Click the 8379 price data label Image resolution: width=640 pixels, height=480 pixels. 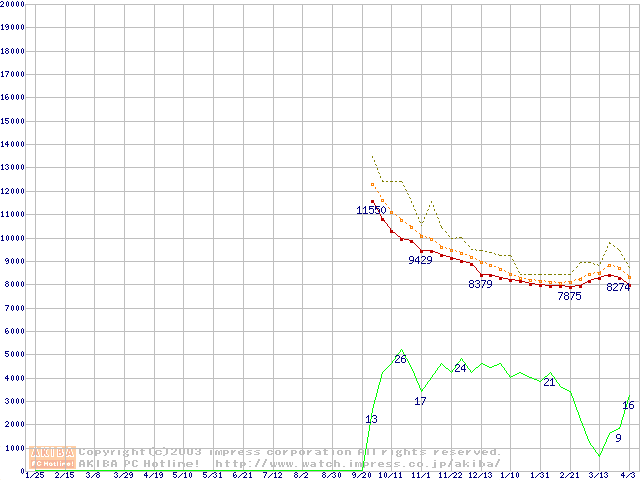coord(480,285)
